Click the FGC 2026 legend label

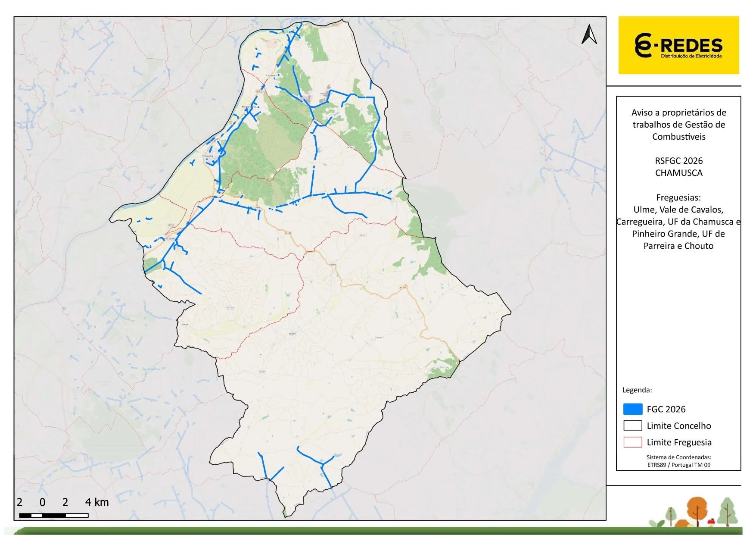coord(666,409)
